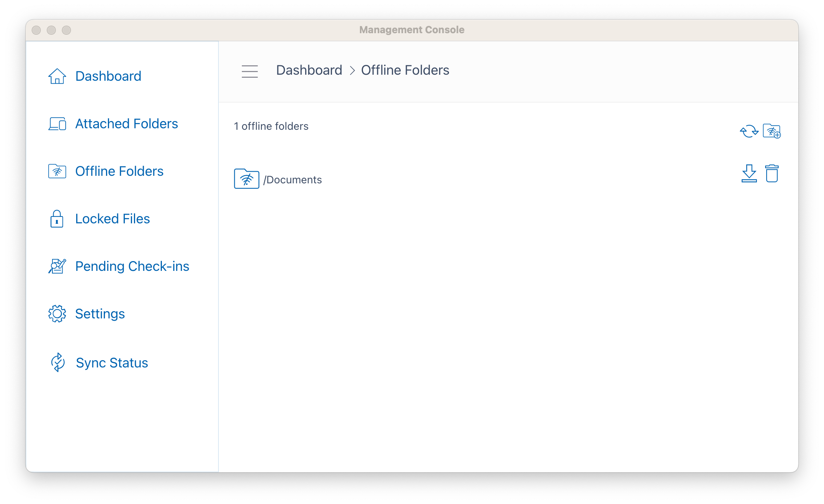824x504 pixels.
Task: Add a new offline folder
Action: click(x=772, y=131)
